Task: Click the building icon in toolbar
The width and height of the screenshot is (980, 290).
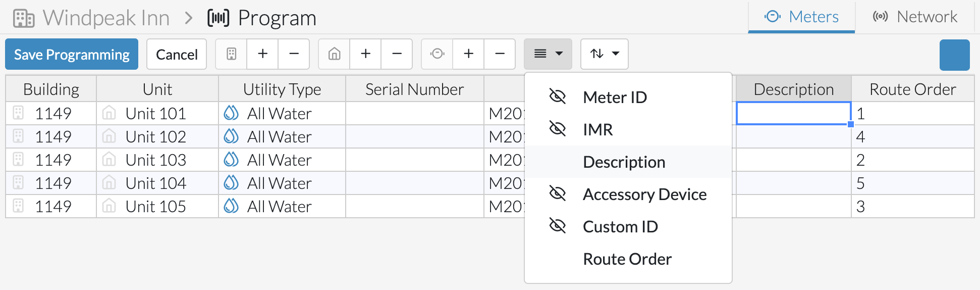Action: [x=232, y=54]
